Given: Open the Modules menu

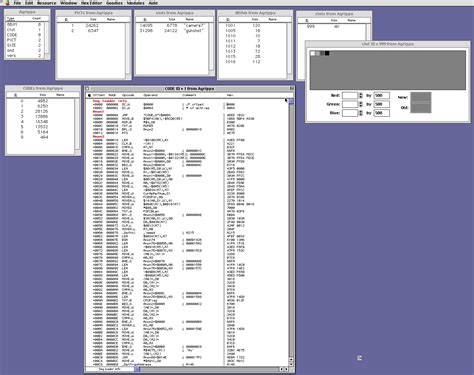Looking at the screenshot, I should tap(135, 3).
